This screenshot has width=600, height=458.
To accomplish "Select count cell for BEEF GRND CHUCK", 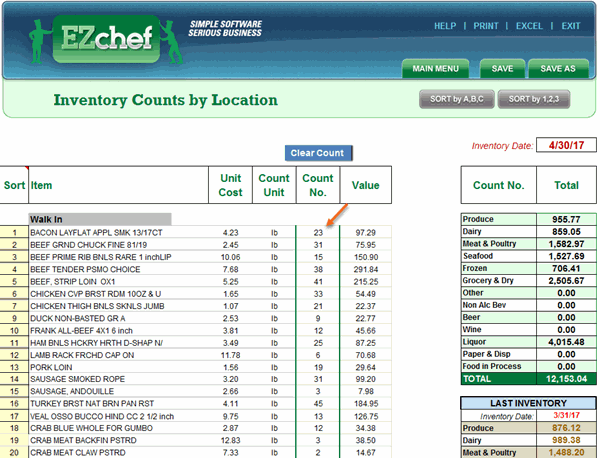I will 318,245.
